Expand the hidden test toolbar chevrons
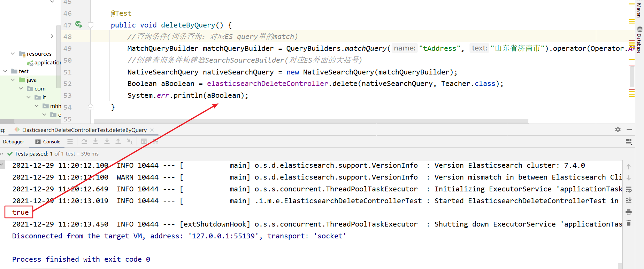Screen dimensions: 644x269 (2, 153)
